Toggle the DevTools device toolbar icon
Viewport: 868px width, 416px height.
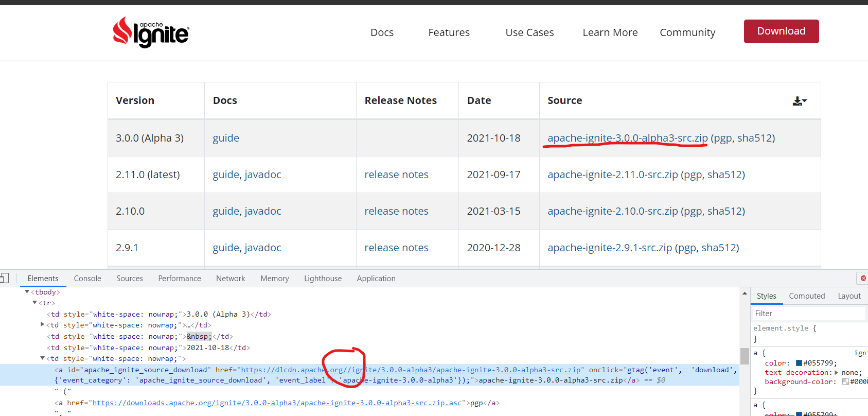(4, 279)
